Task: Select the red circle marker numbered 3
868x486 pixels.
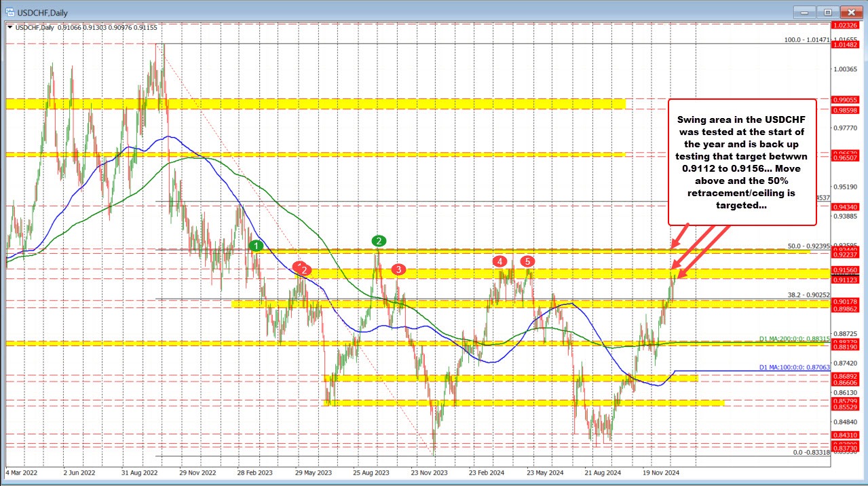Action: 398,269
